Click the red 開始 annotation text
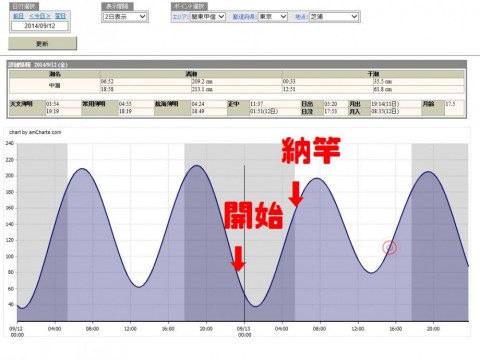This screenshot has width=480, height=360. [x=254, y=215]
